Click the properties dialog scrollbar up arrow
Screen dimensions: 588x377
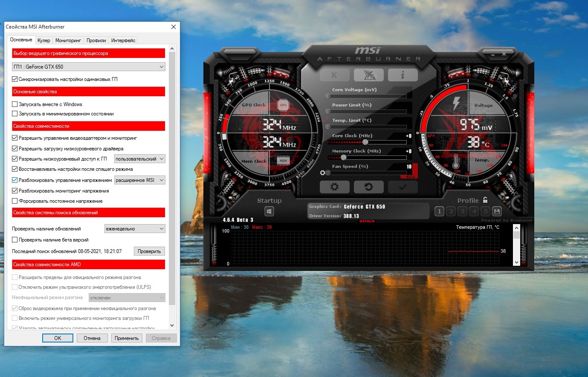coord(172,49)
